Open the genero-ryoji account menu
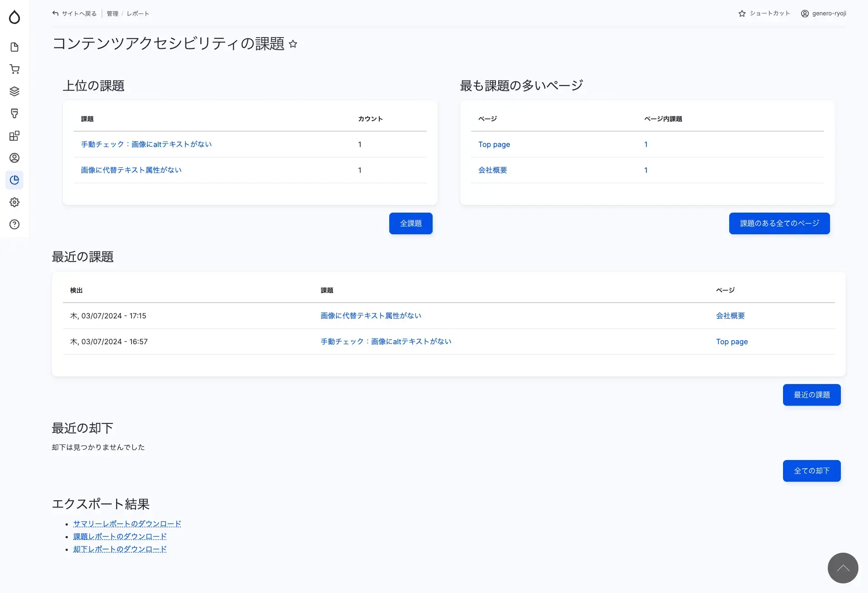The height and width of the screenshot is (593, 868). (x=824, y=14)
